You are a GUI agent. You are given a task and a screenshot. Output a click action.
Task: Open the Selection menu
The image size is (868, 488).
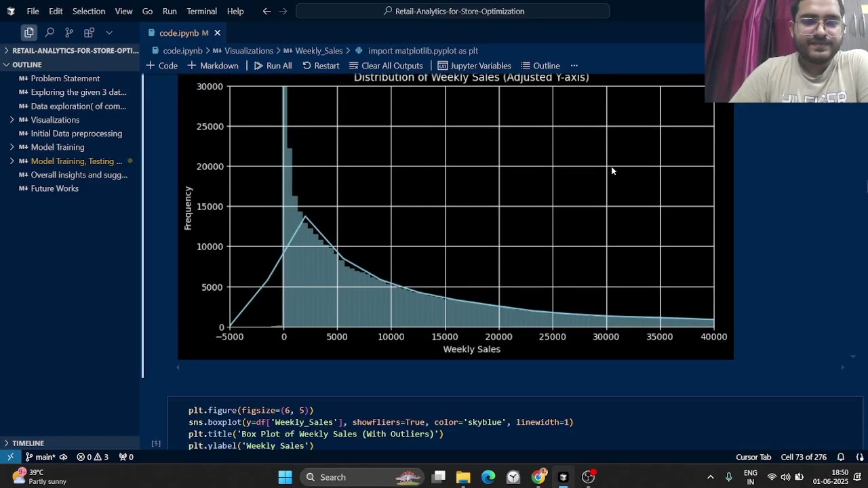pos(89,12)
